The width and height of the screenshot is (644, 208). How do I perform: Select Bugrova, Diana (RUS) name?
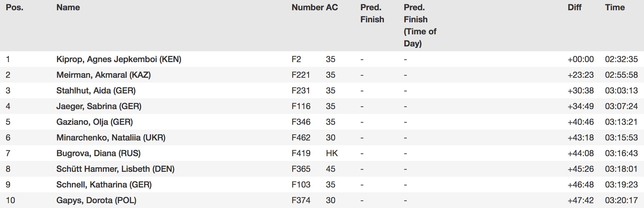99,153
